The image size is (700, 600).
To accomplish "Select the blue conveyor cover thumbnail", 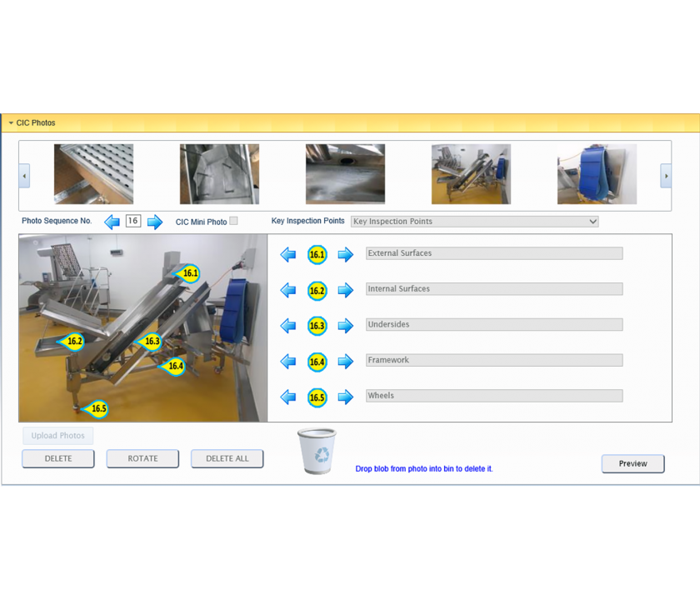I will 597,174.
